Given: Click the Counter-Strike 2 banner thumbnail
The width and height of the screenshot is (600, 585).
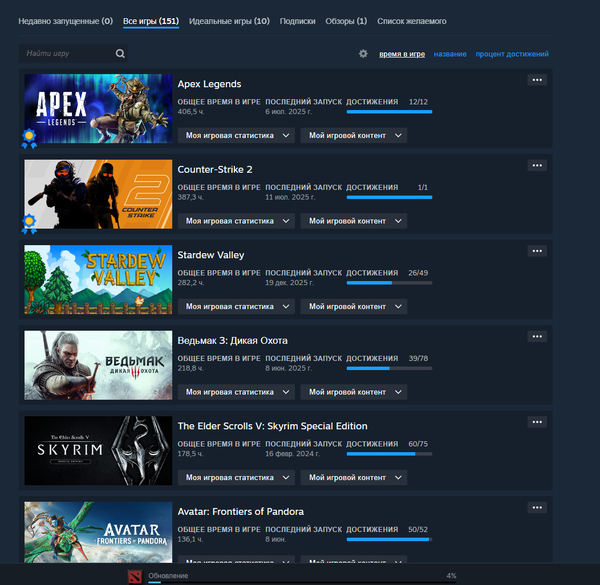Looking at the screenshot, I should point(98,194).
